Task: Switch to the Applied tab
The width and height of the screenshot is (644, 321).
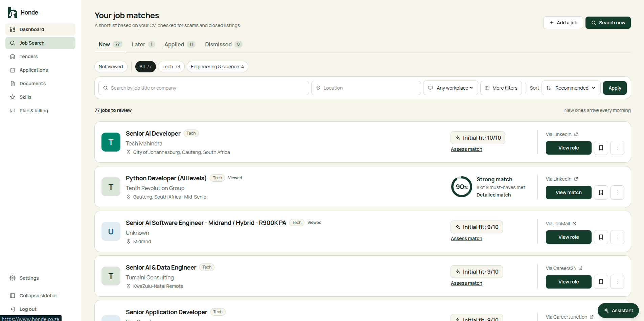Action: 180,44
